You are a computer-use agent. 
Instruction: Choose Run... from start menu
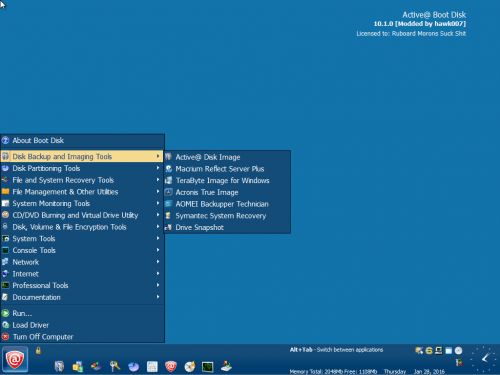tap(82, 313)
